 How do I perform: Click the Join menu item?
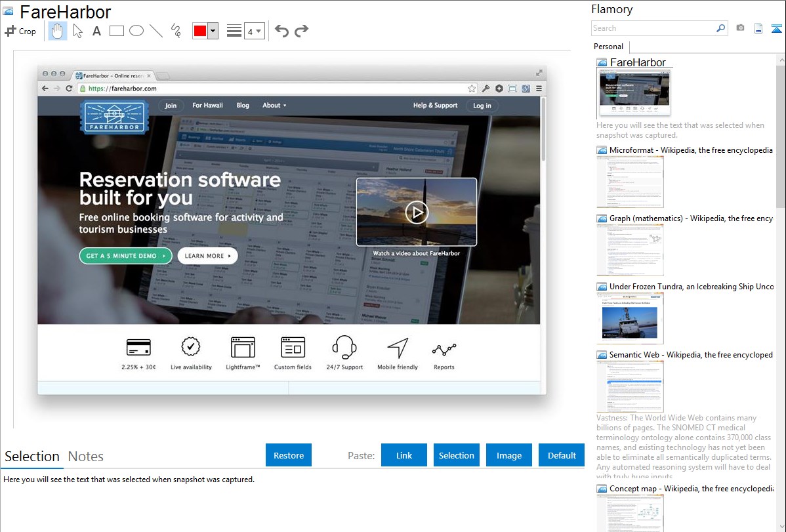171,106
